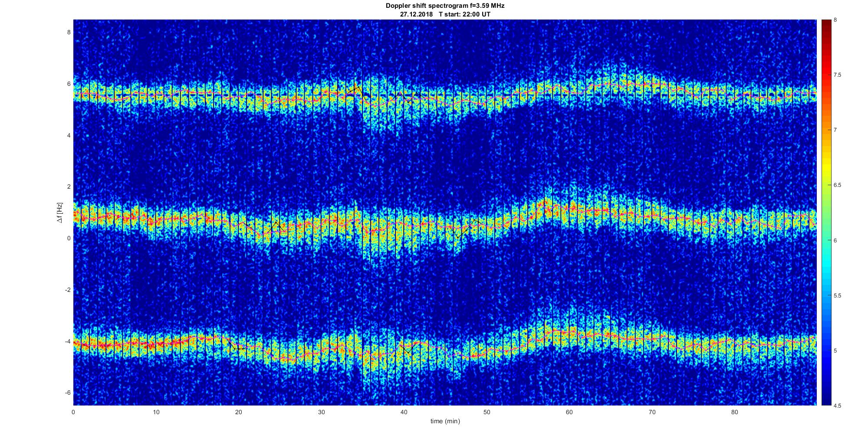Click the colorbar tick label 7
Viewport: 868px width, 435px height.
point(835,130)
